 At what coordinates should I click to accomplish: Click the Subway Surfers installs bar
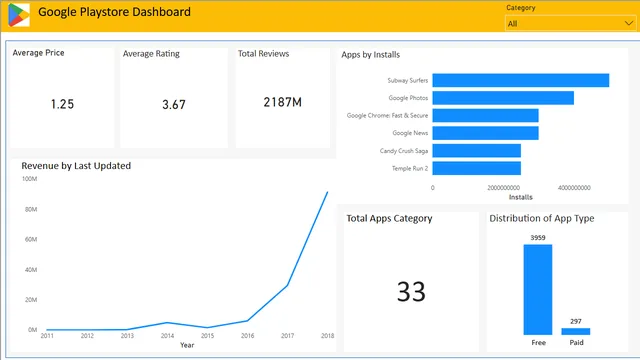[521, 80]
